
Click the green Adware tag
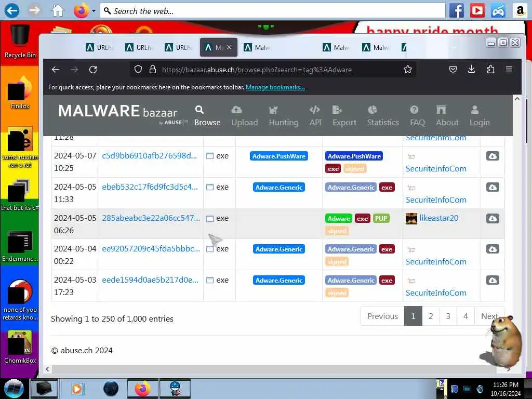point(339,219)
